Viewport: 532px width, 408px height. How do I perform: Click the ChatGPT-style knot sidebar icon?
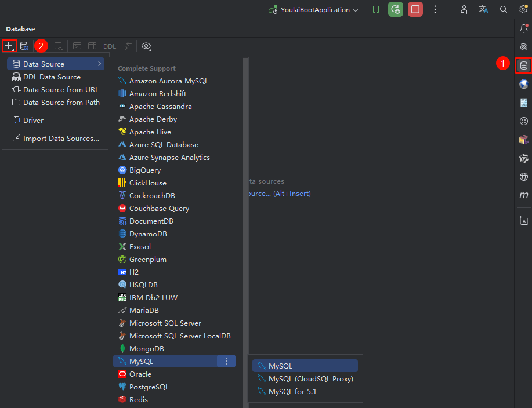524,158
